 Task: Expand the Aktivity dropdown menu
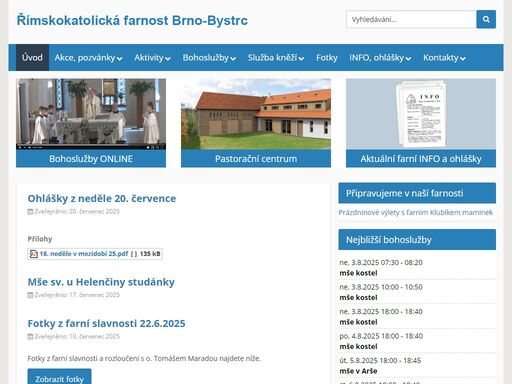tap(152, 58)
